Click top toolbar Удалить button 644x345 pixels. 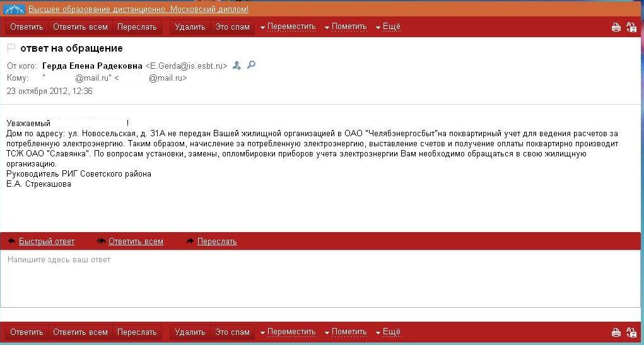point(190,27)
